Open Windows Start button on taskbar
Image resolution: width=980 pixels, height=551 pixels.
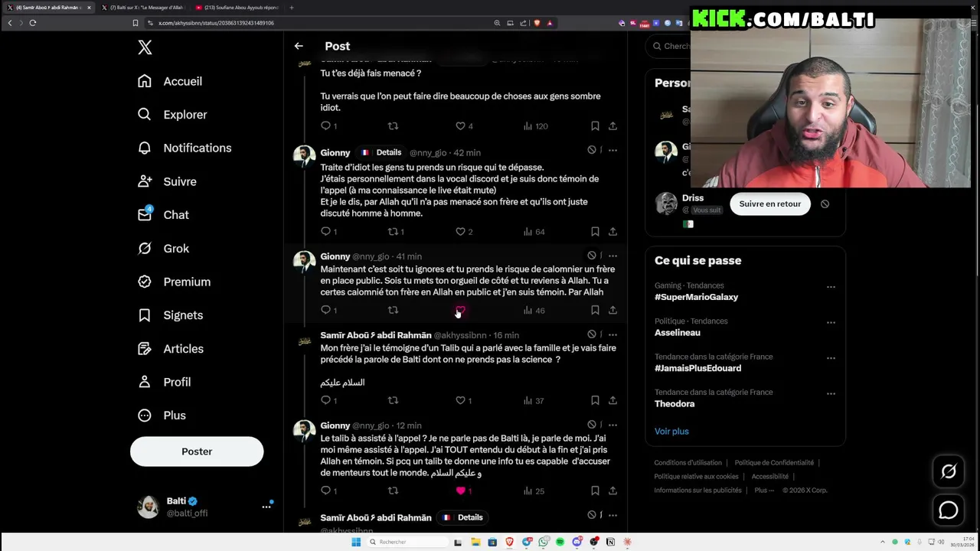pyautogui.click(x=356, y=542)
